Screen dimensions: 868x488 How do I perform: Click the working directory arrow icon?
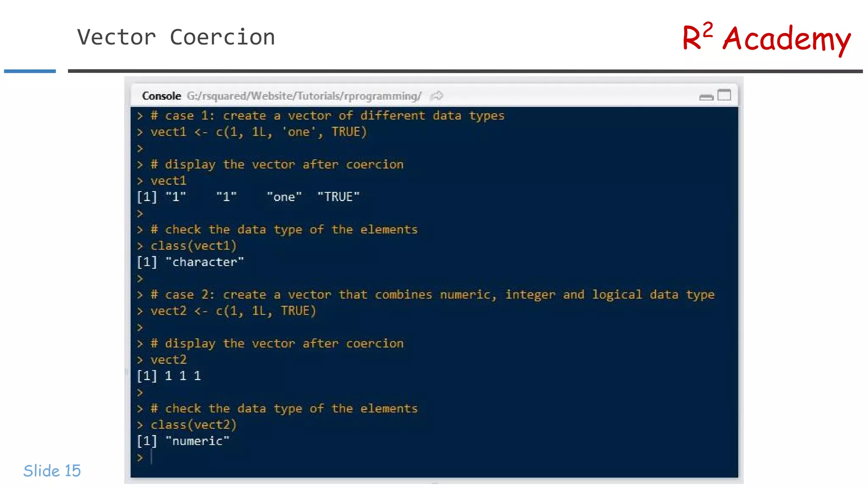[437, 96]
